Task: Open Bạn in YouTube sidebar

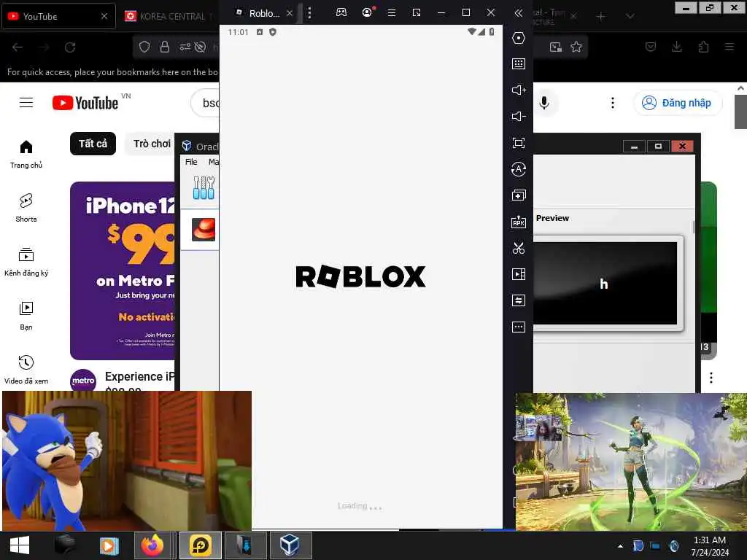Action: tap(26, 316)
